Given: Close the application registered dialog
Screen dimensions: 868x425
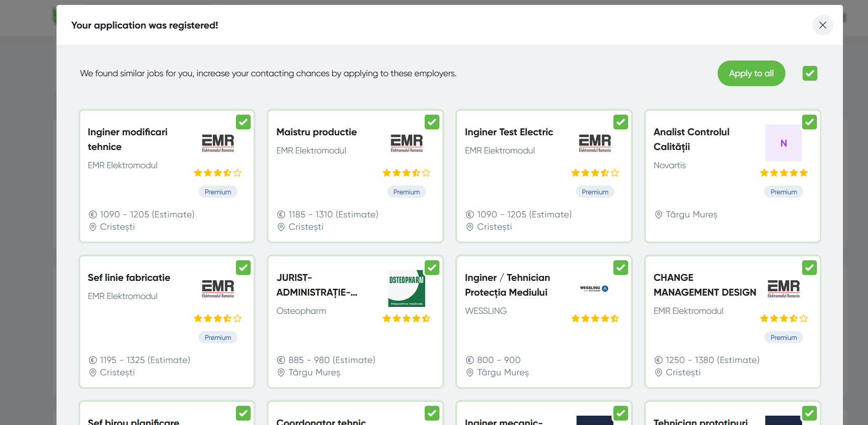Looking at the screenshot, I should (x=822, y=25).
